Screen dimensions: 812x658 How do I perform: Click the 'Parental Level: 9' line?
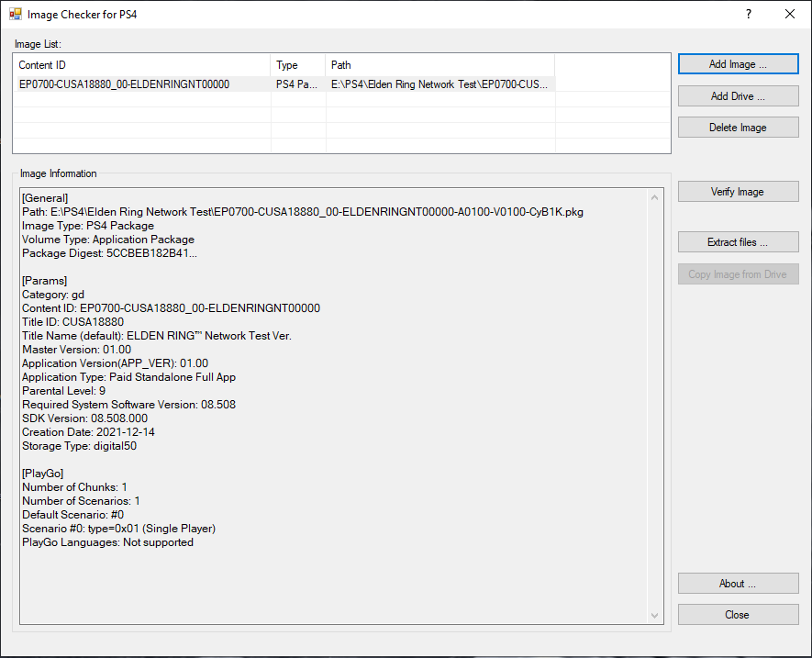(63, 391)
